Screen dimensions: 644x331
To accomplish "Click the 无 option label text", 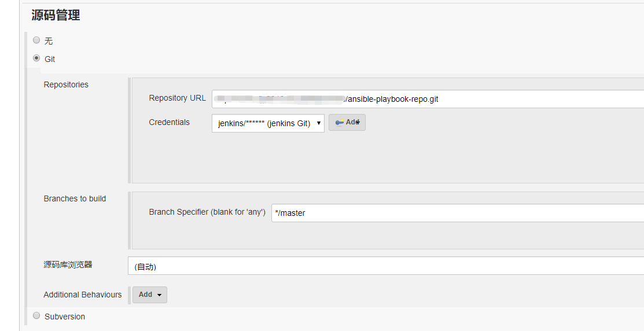I will tap(49, 41).
